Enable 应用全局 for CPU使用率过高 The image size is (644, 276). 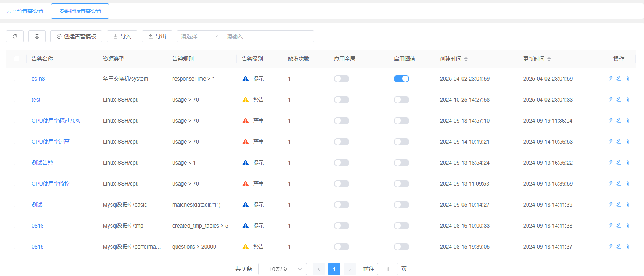pyautogui.click(x=342, y=142)
